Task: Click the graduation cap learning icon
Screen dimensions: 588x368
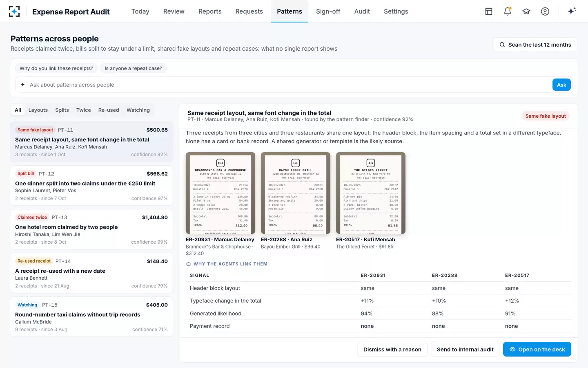Action: coord(526,11)
